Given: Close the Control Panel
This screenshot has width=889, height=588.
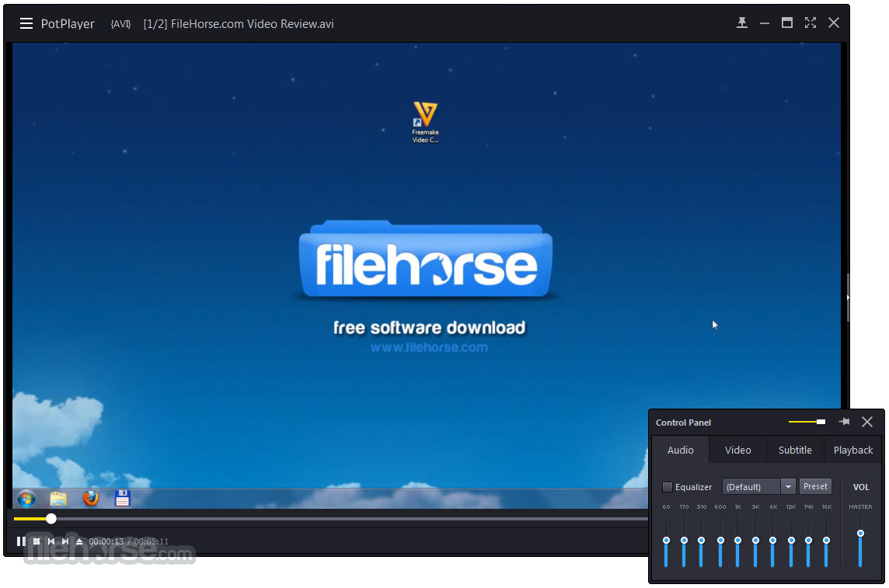Looking at the screenshot, I should [867, 422].
